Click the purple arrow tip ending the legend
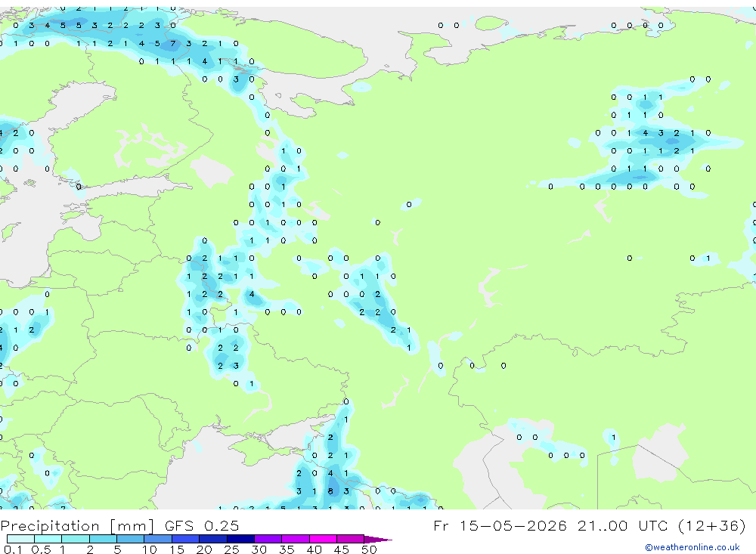 pyautogui.click(x=378, y=540)
